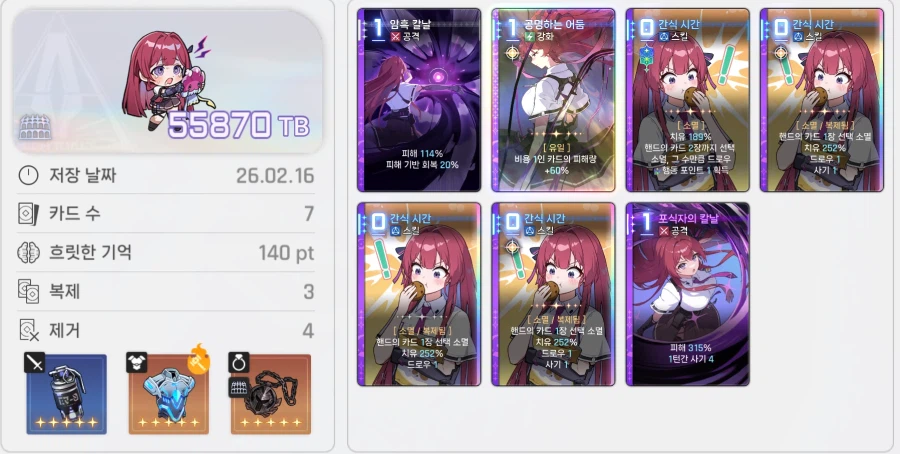Click the card removal icon beside 제거
The image size is (900, 454).
[28, 331]
